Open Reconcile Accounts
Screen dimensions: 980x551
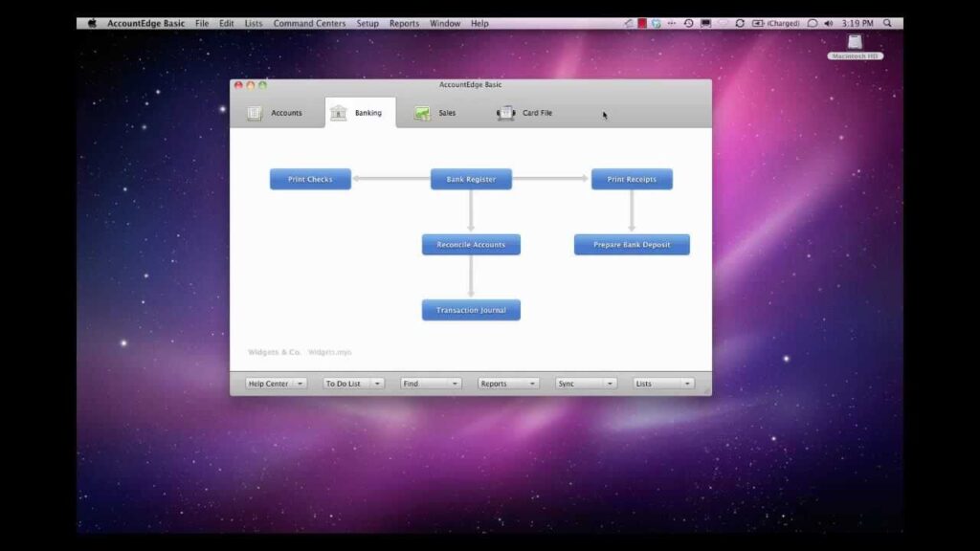click(471, 244)
